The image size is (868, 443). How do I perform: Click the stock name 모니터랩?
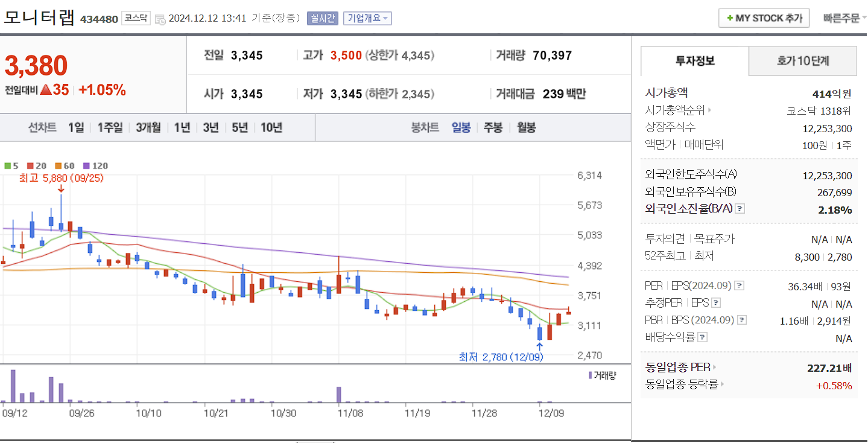(39, 18)
